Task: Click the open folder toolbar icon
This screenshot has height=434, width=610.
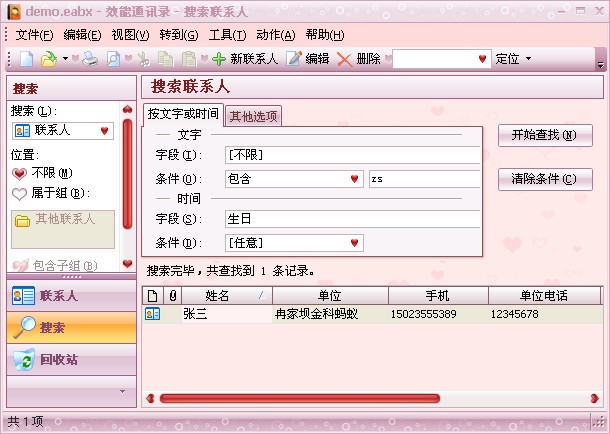Action: point(48,59)
